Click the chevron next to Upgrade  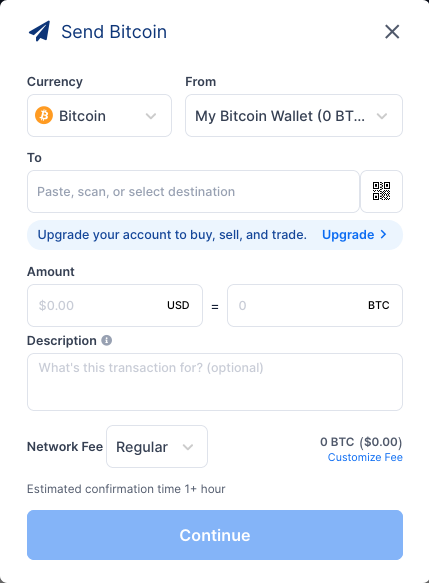tap(384, 234)
